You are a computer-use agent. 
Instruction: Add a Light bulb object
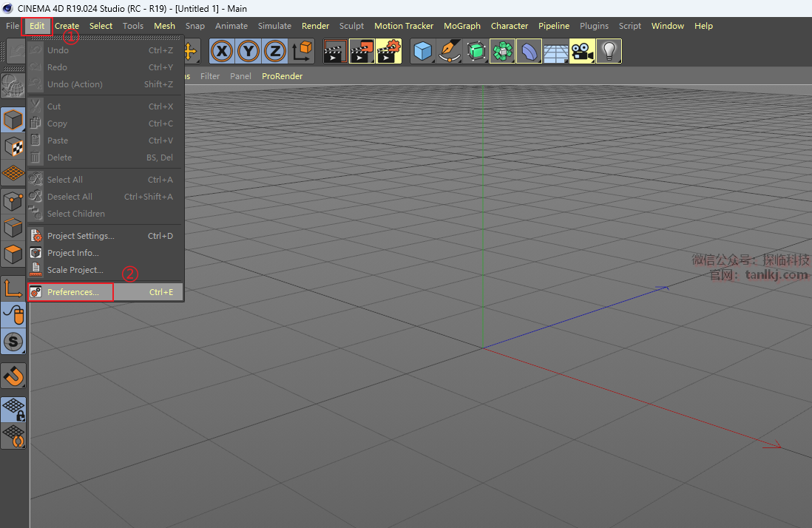tap(609, 51)
